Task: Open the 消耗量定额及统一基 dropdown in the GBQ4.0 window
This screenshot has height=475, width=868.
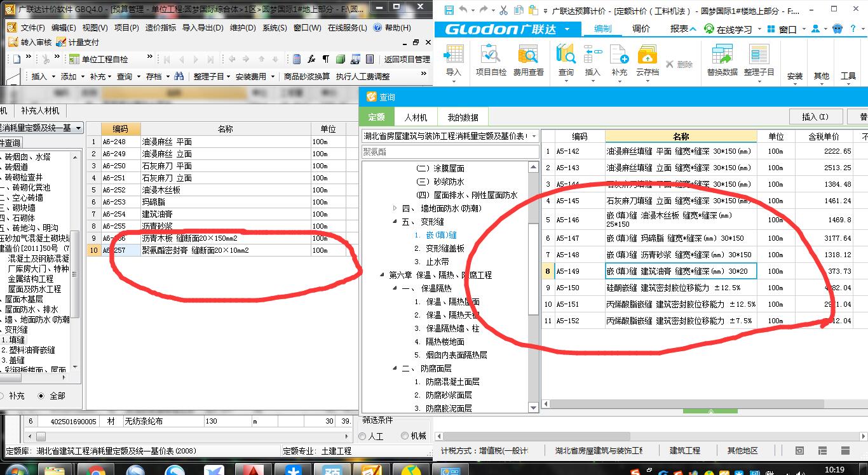Action: coord(78,128)
